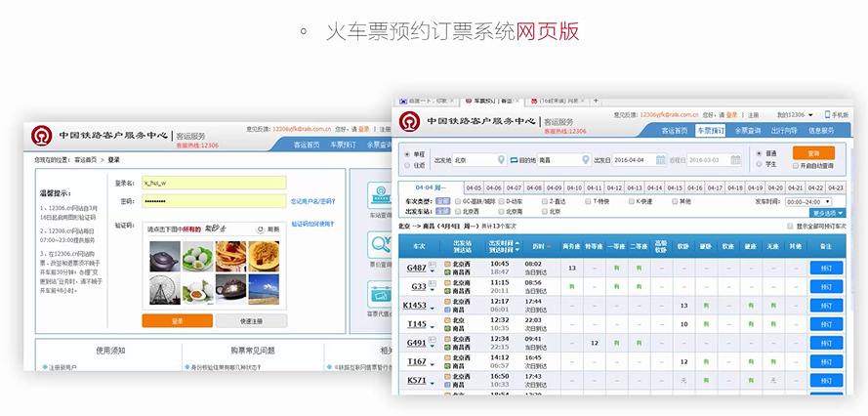Click the quick register (快速注册) button
868x416 pixels.
[251, 320]
